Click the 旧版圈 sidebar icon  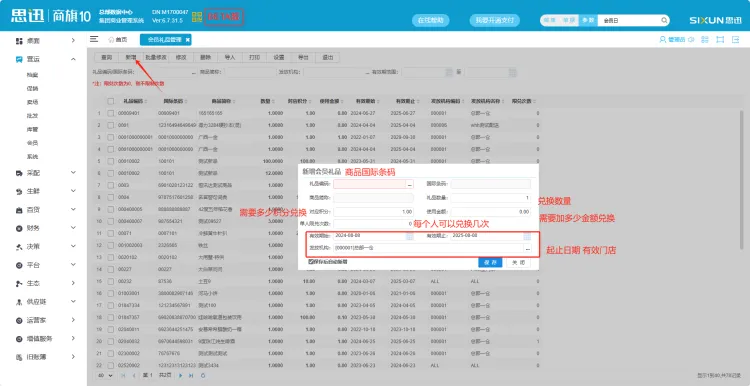pyautogui.click(x=19, y=357)
